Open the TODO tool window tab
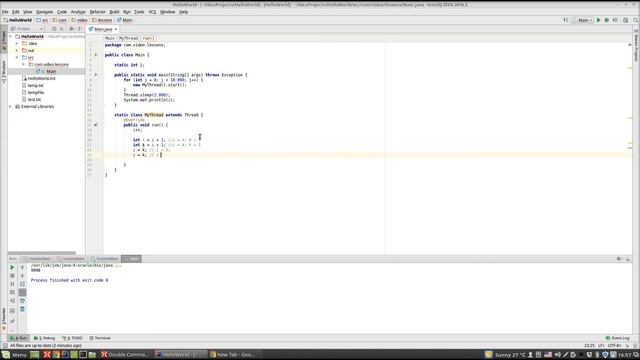Viewport: 640px width, 360px height. (72, 338)
